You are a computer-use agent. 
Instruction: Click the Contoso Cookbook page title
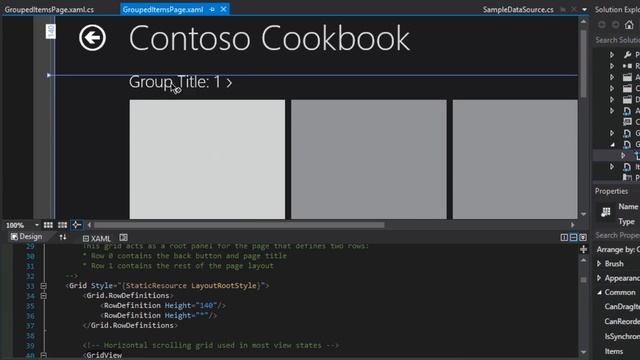269,38
